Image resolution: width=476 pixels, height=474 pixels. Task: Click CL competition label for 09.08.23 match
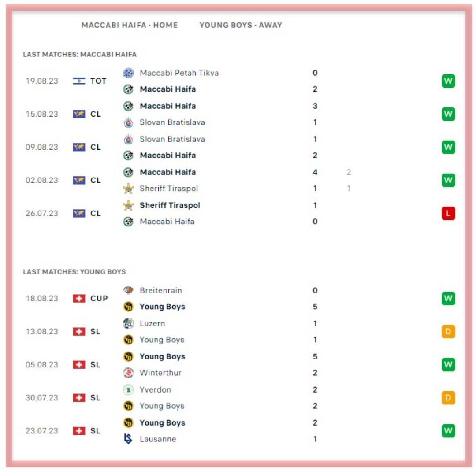tap(96, 147)
